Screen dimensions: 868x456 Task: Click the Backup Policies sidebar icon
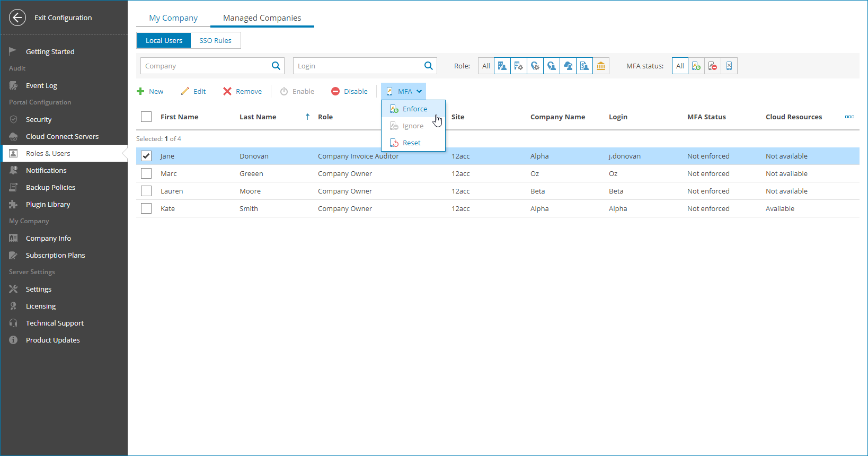tap(13, 187)
